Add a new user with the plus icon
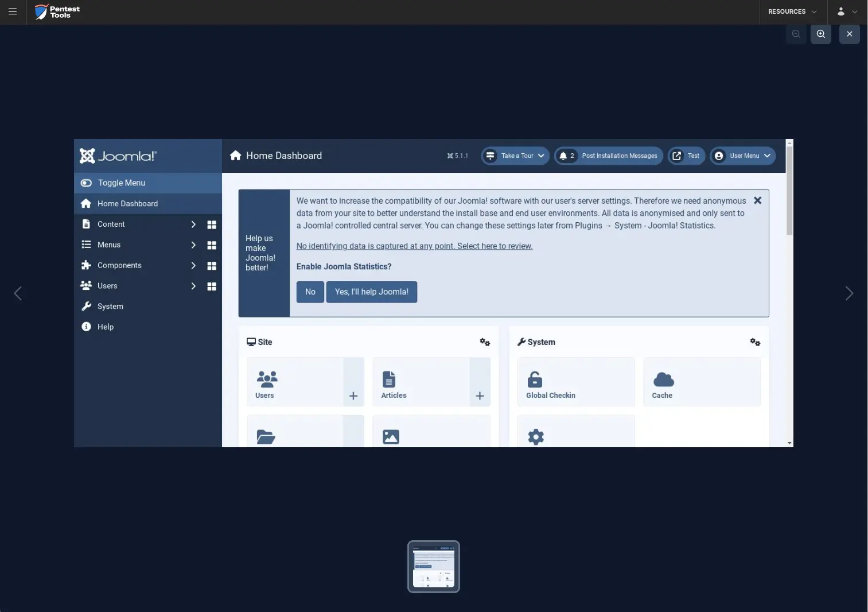868x612 pixels. pos(353,396)
